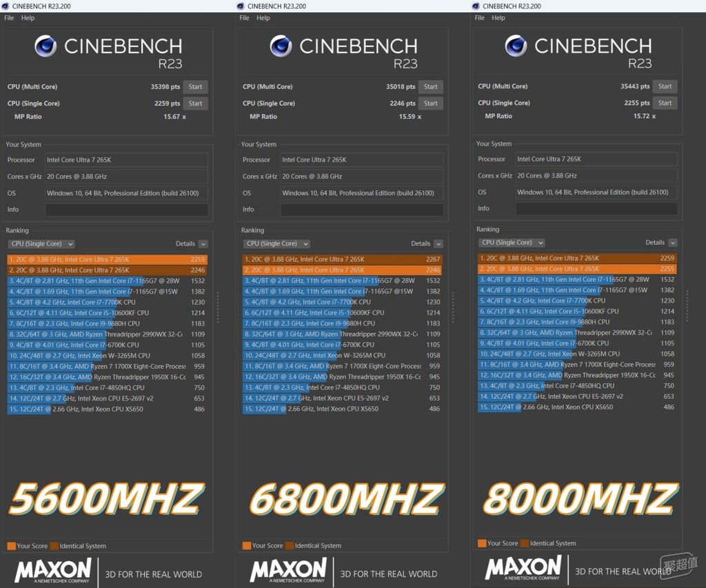
Task: Start the Multi Core test beside 35018 pts
Action: coord(431,87)
